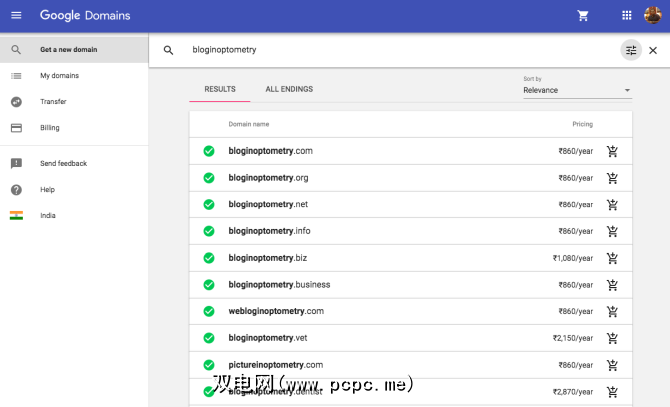
Task: Click the search magnifier in search bar
Action: pos(168,50)
